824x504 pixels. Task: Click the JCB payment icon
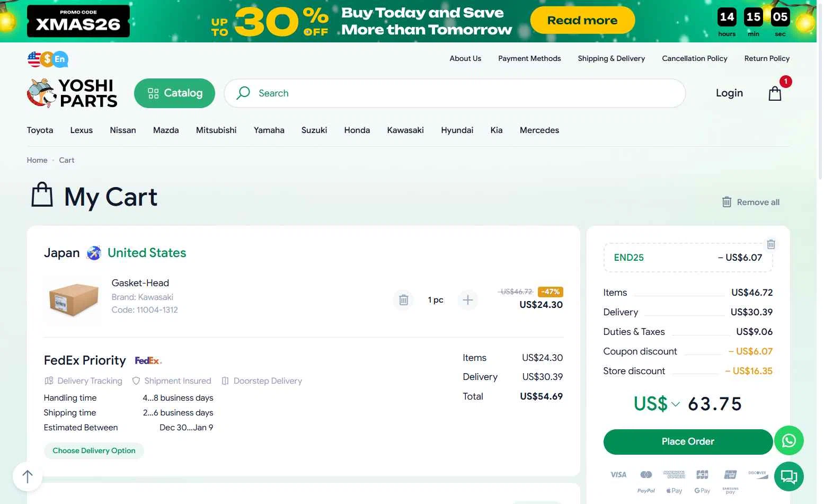point(702,475)
